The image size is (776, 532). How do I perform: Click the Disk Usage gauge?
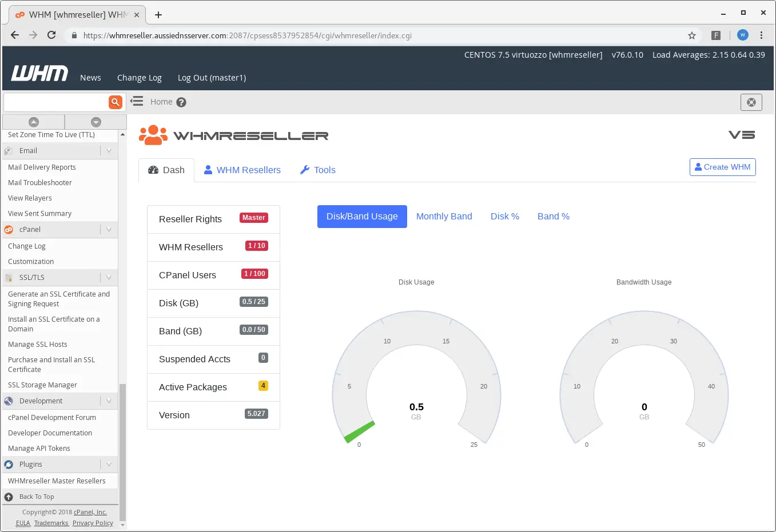pos(416,377)
